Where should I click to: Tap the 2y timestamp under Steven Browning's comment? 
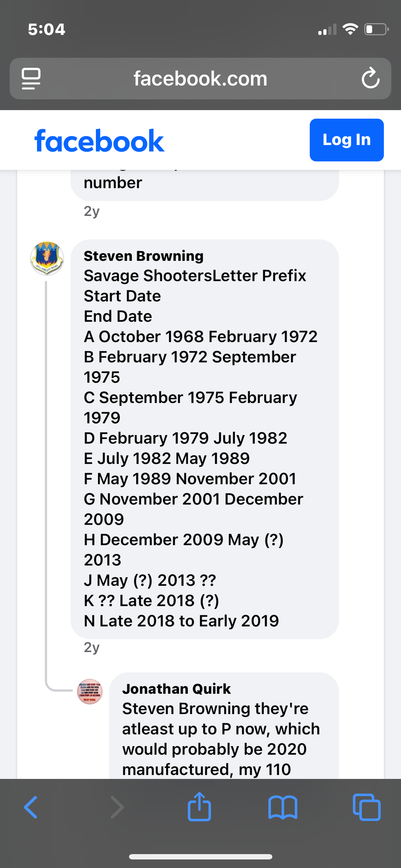tap(92, 647)
